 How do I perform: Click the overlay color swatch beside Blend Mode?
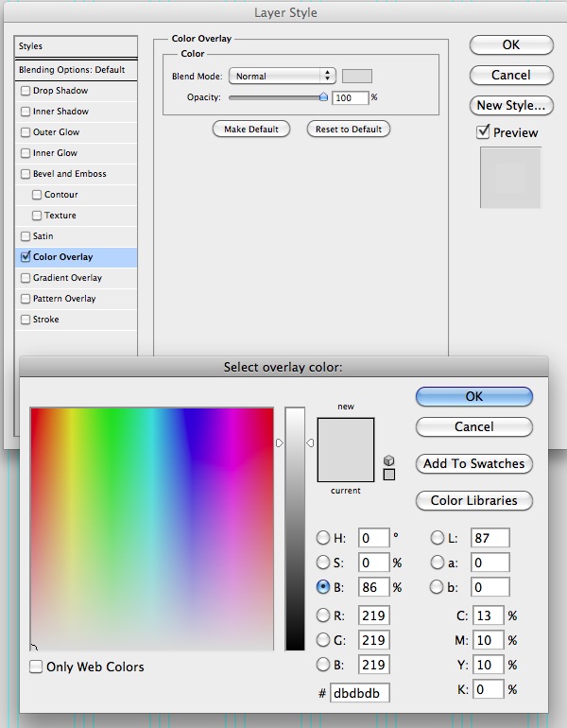pos(357,77)
